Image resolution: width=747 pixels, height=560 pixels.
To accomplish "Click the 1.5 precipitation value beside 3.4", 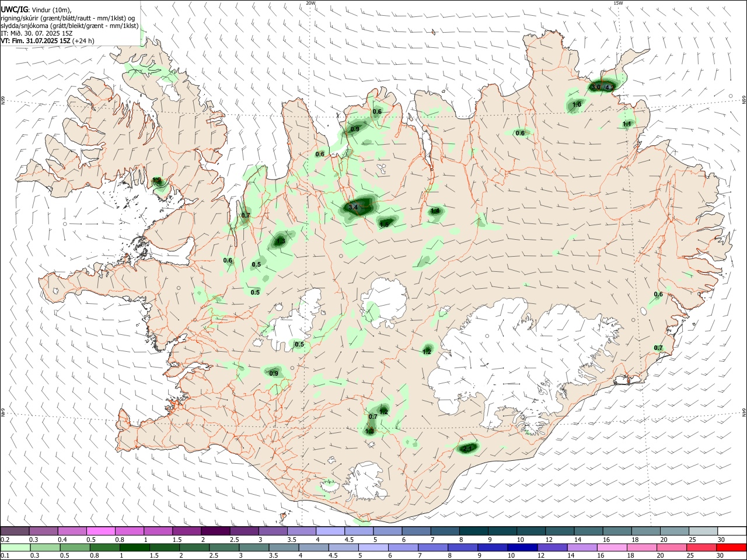I will tap(384, 224).
